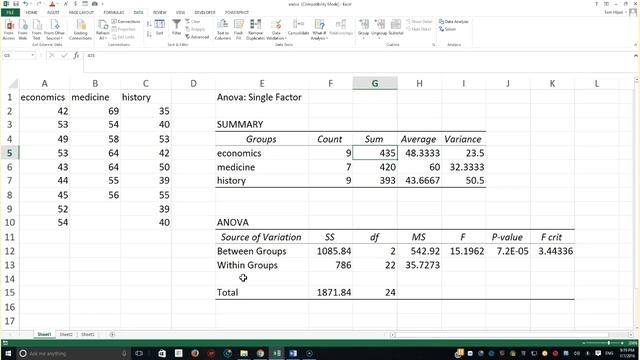The image size is (640, 360).
Task: Open the Windows Start menu
Action: pos(8,353)
